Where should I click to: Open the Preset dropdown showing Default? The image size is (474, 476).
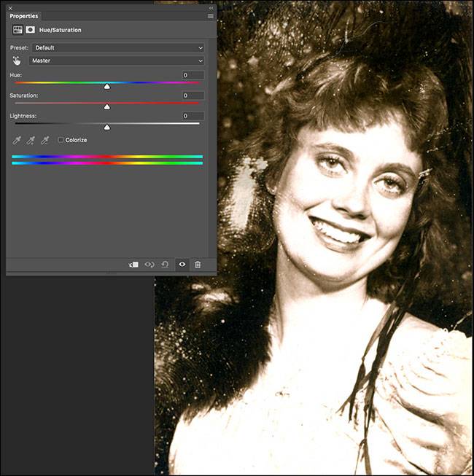(118, 47)
